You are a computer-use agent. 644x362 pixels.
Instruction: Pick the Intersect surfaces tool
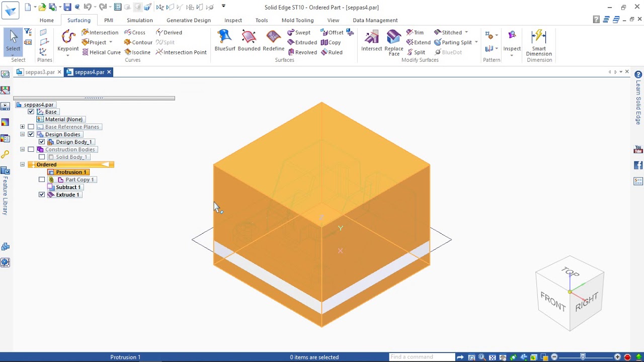tap(372, 40)
